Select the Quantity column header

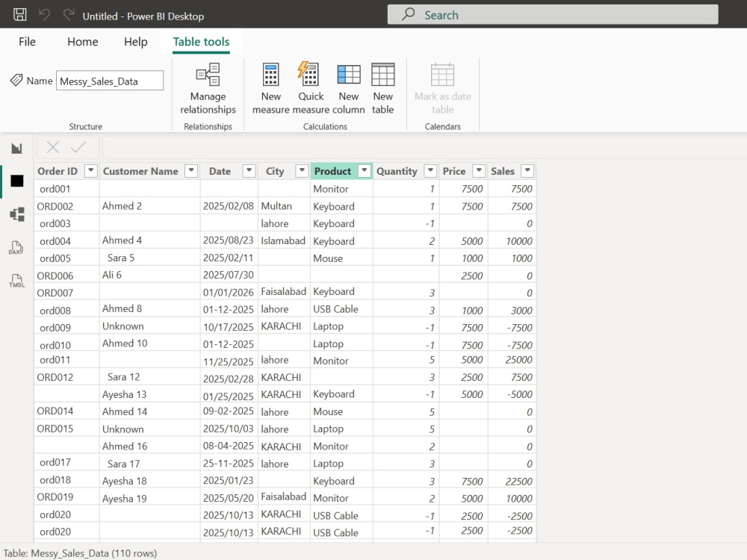coord(397,171)
